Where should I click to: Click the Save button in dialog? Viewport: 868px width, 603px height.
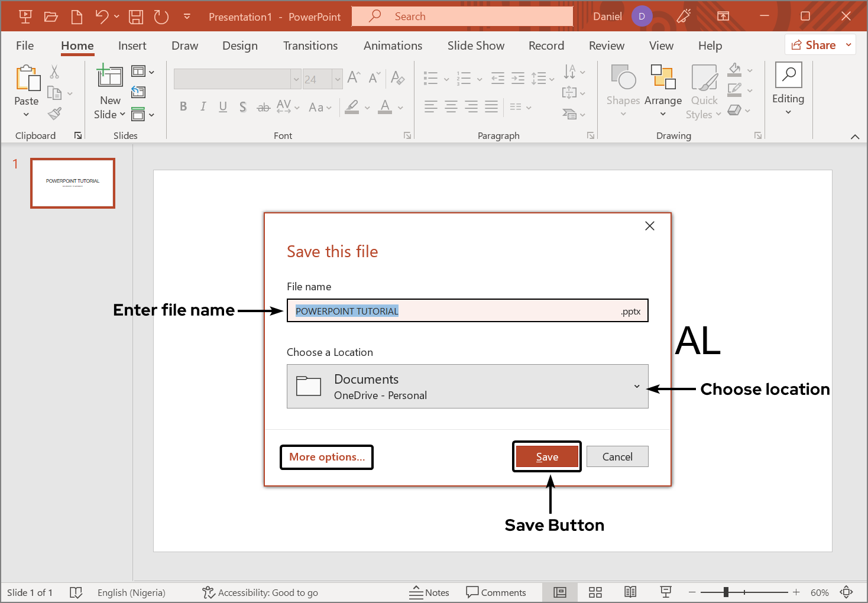(x=547, y=457)
